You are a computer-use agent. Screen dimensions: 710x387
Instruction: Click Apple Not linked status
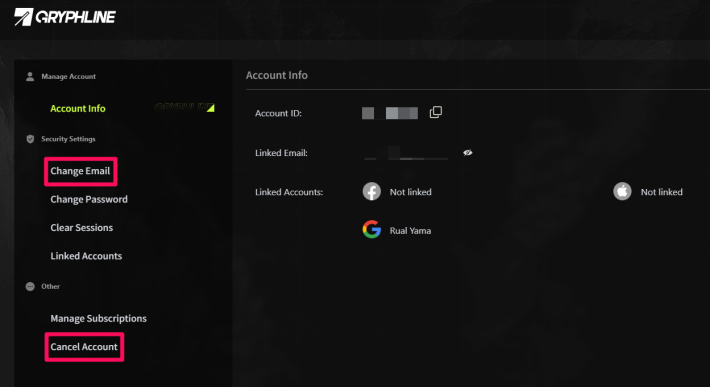[662, 192]
